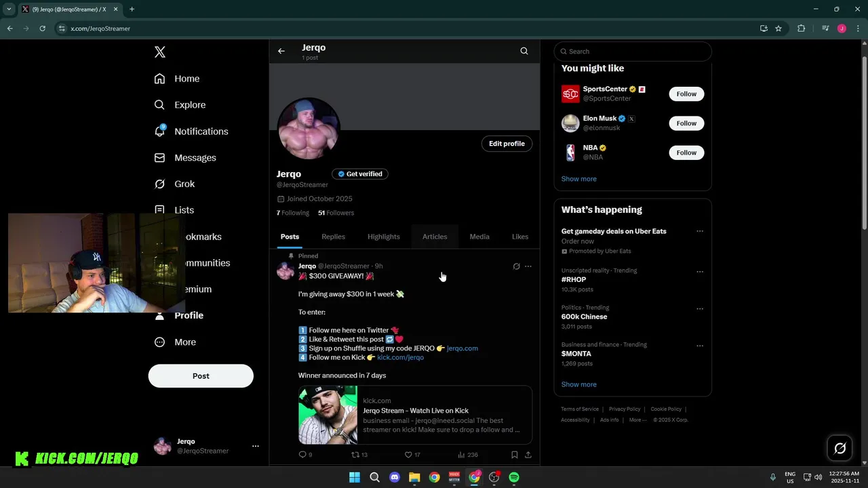The image size is (868, 488).
Task: Click the white Post button
Action: click(x=201, y=376)
